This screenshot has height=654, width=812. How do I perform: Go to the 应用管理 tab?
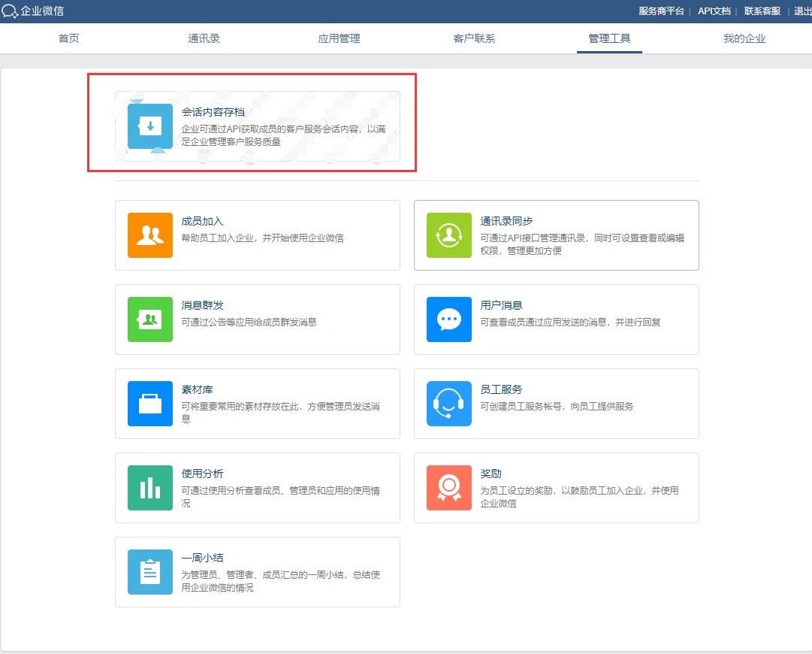click(x=339, y=38)
